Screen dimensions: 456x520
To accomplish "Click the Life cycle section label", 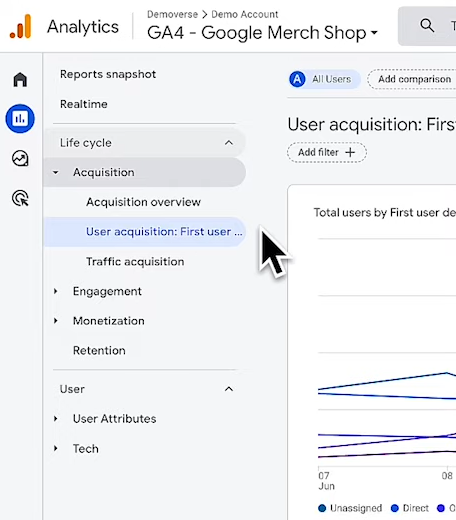I will click(x=86, y=143).
